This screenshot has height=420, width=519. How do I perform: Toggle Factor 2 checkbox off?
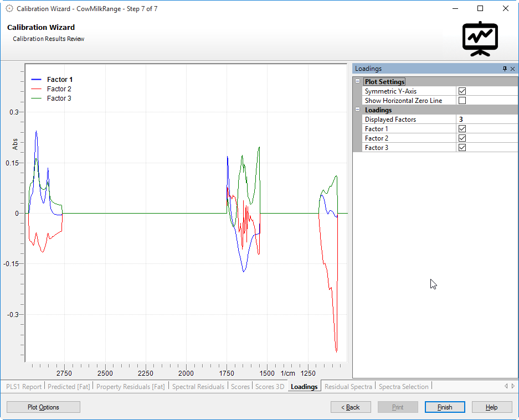point(462,138)
